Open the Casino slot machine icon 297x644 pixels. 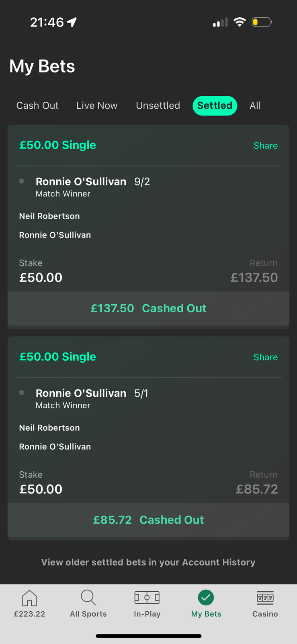tap(265, 598)
